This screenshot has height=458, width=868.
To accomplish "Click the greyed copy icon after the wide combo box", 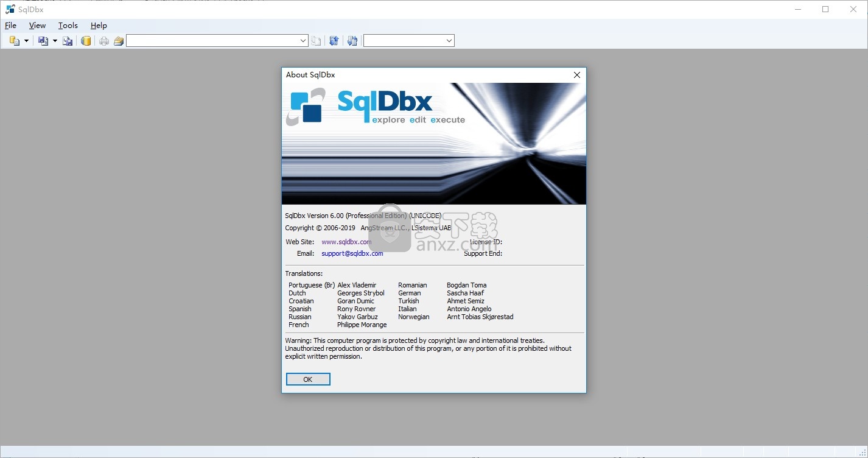I will click(316, 41).
